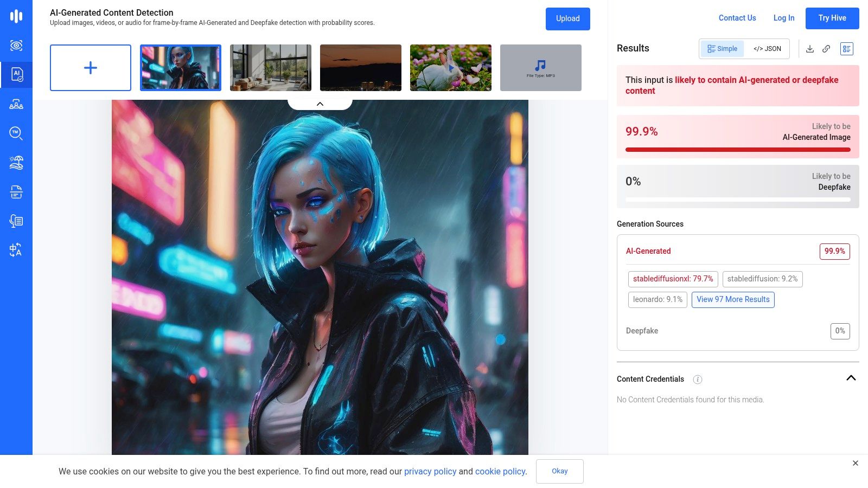This screenshot has height=488, width=868.
Task: Select the AI content detection sidebar icon
Action: [16, 75]
